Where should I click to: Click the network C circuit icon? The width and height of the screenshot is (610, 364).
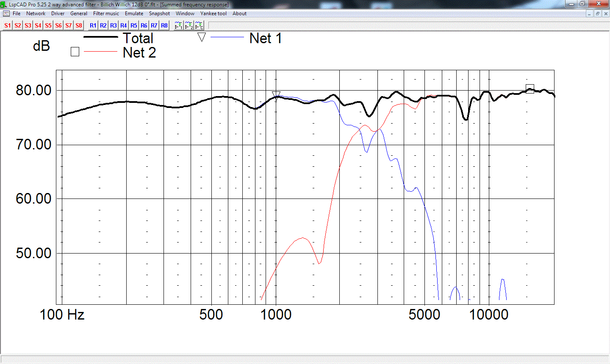199,26
